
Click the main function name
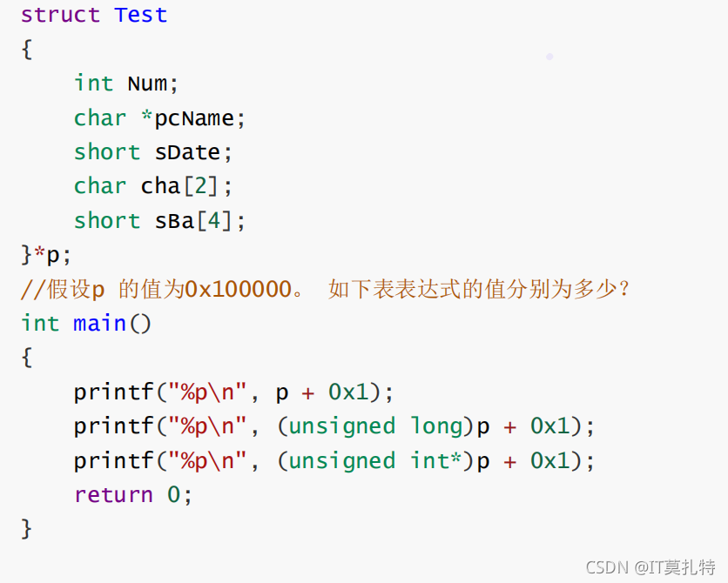click(99, 324)
